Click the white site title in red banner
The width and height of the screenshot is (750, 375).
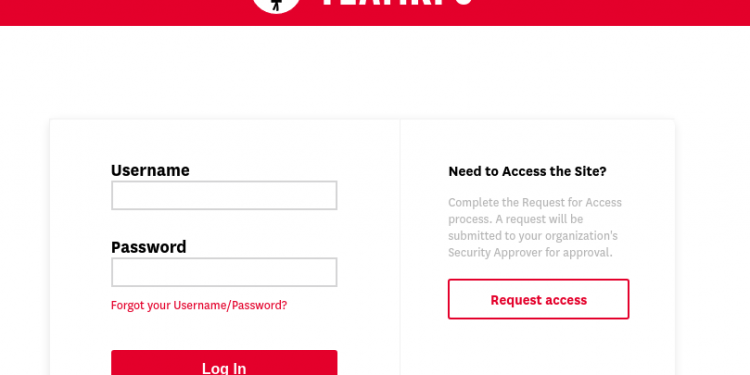(x=398, y=2)
